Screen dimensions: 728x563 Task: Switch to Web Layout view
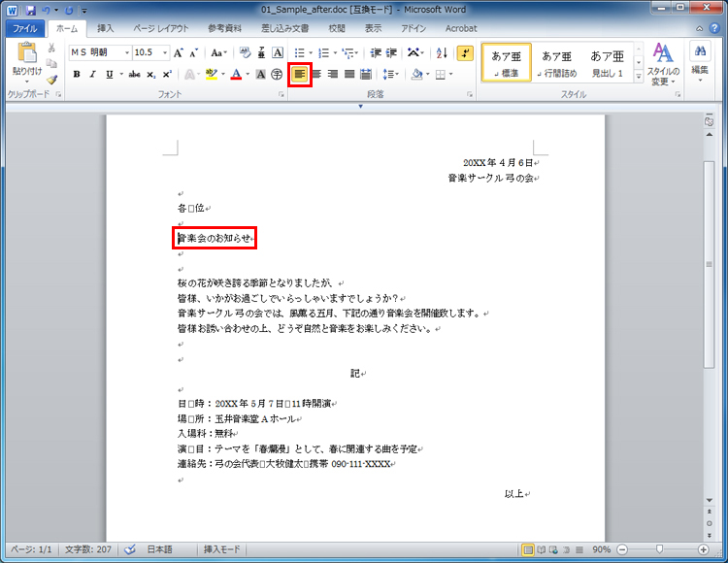tap(553, 550)
